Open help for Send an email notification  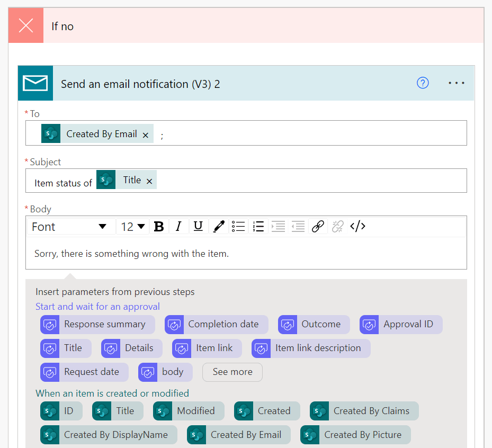[x=423, y=83]
